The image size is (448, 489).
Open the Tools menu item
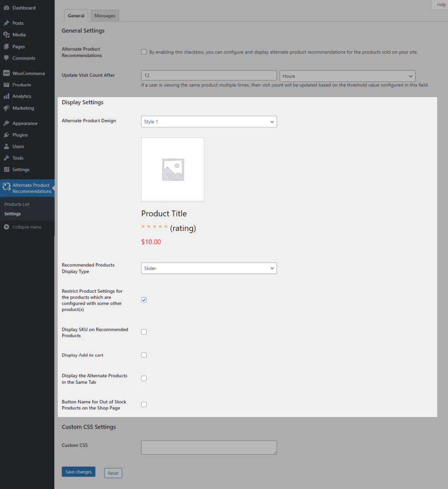(27, 158)
